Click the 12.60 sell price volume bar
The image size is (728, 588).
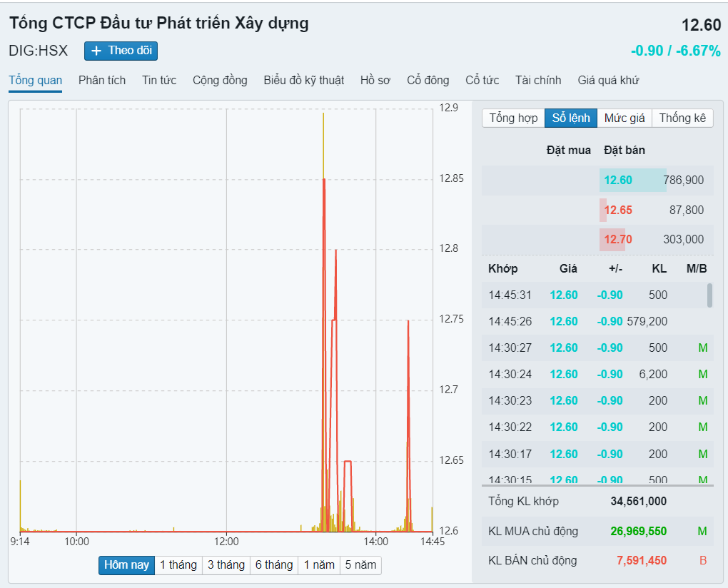pos(632,180)
